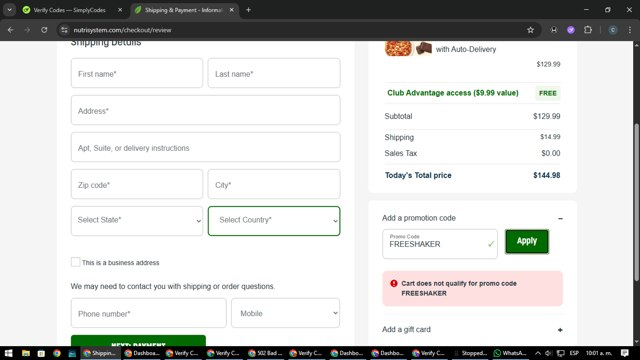Click the taskbar clock showing 10:01 a. m.
Viewport: 640px width, 360px height.
click(599, 353)
